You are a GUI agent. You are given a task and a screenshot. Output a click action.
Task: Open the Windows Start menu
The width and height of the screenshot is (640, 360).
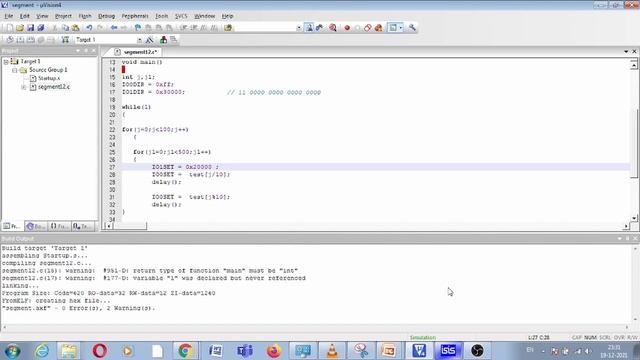pyautogui.click(x=12, y=351)
